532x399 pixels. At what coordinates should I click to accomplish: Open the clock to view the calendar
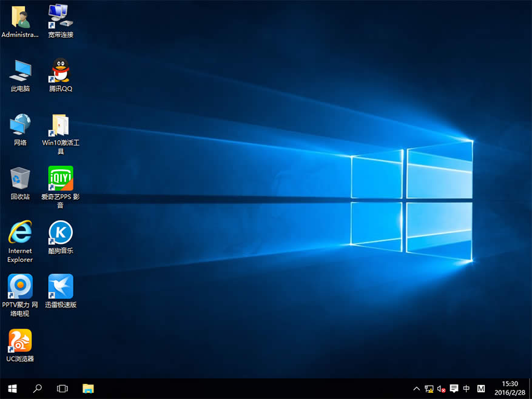[509, 388]
